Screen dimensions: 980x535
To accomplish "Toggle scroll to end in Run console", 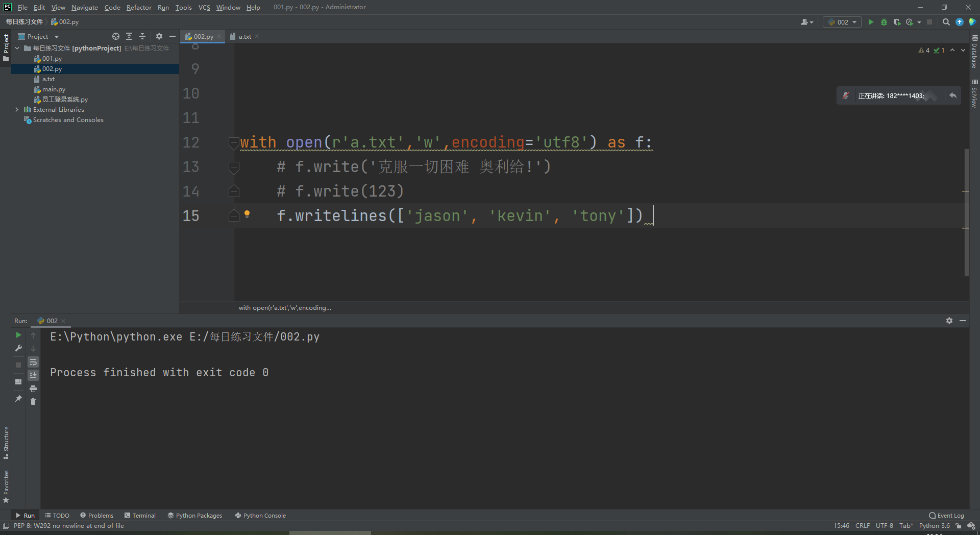I will tap(33, 375).
